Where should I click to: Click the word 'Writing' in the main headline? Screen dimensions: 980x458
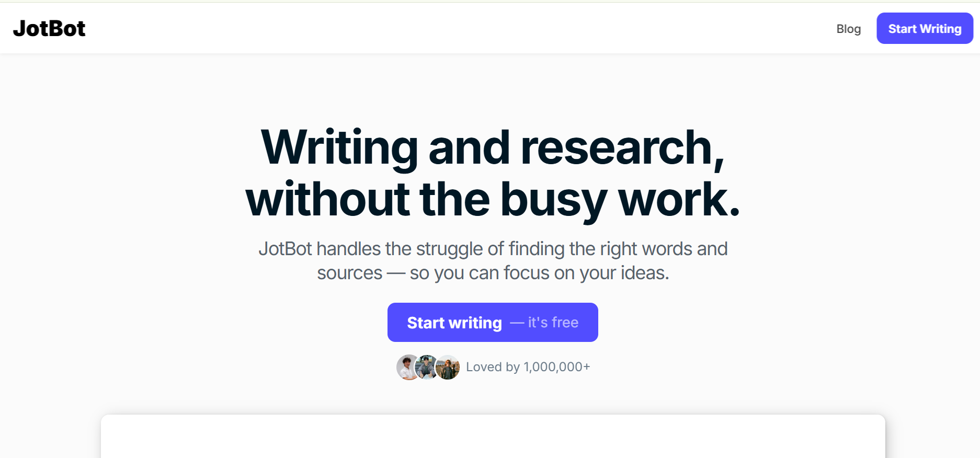point(339,148)
